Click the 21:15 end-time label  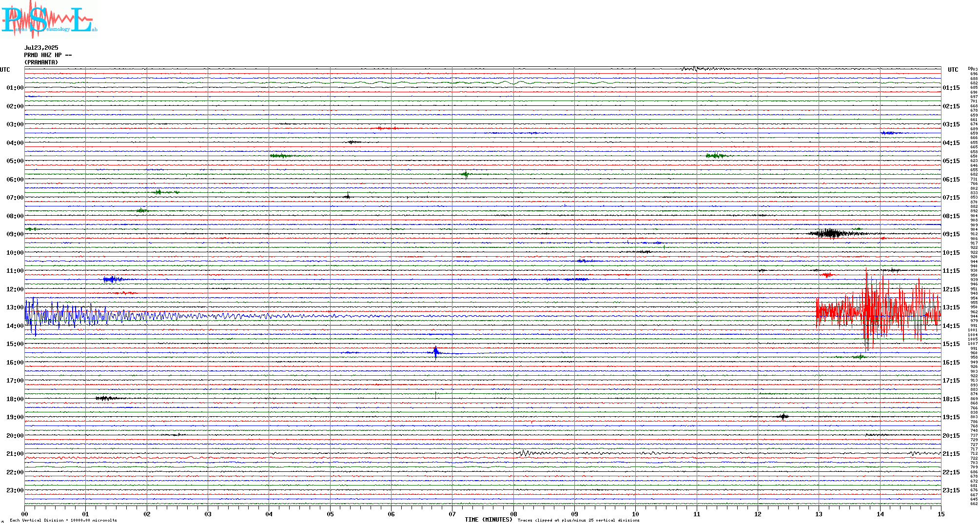(951, 454)
